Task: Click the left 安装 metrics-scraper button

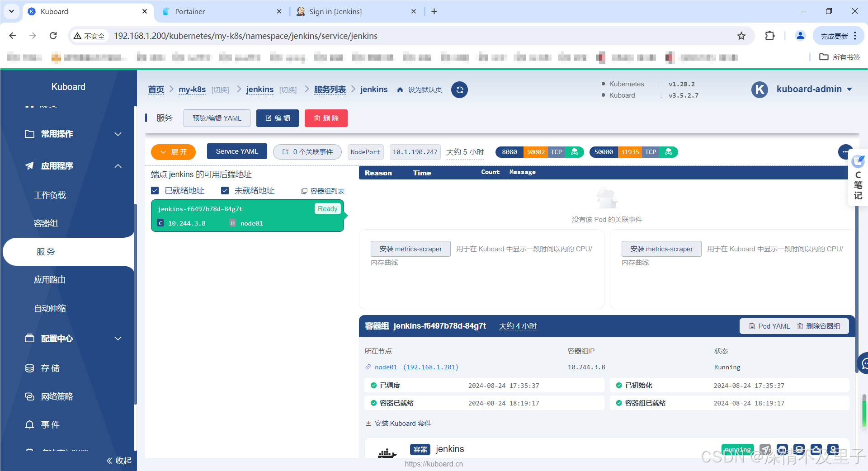Action: [x=410, y=249]
